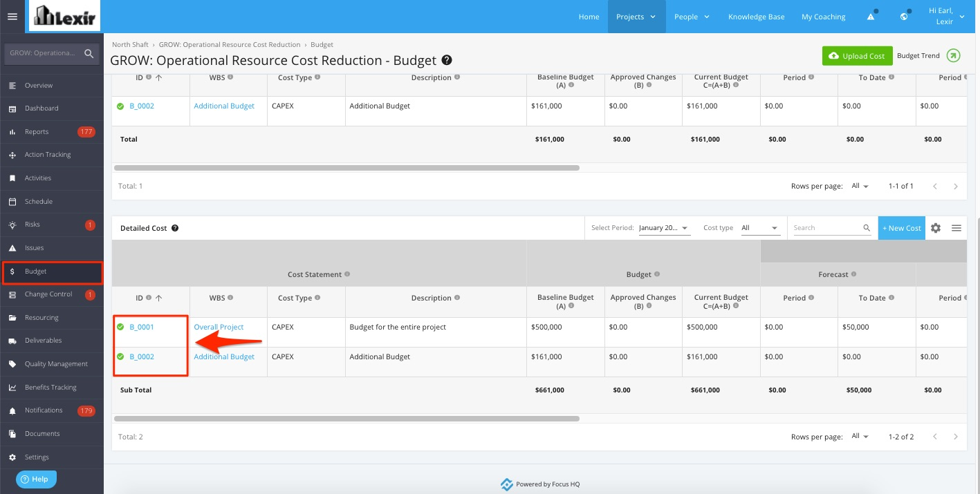The width and height of the screenshot is (980, 494).
Task: Go to next page in Detailed Cost pagination
Action: (956, 437)
